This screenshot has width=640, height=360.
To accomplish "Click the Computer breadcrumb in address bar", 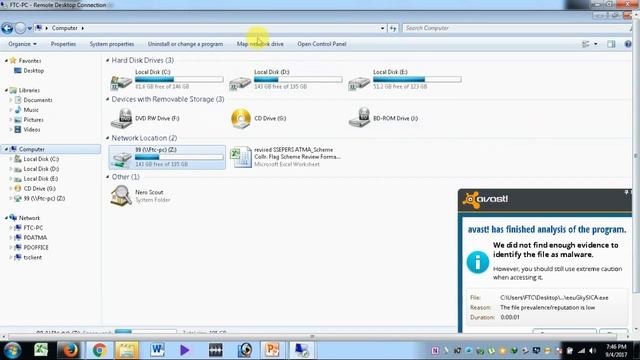I will pyautogui.click(x=64, y=28).
